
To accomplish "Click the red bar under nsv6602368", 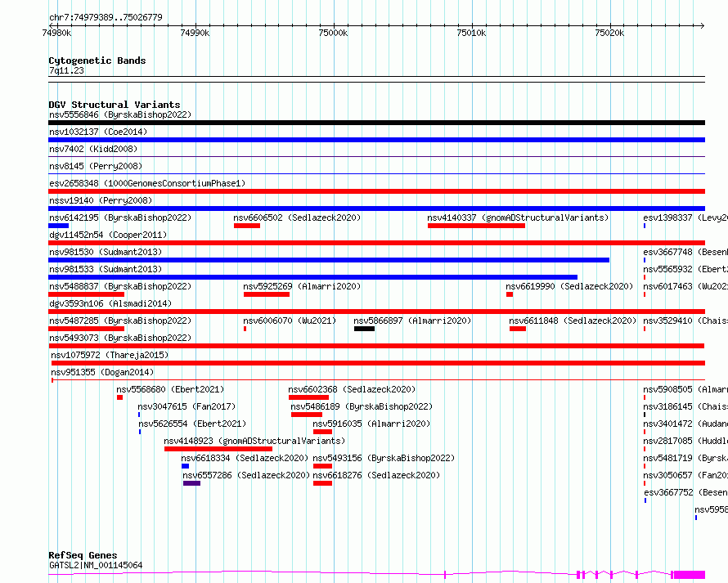I will (x=308, y=397).
